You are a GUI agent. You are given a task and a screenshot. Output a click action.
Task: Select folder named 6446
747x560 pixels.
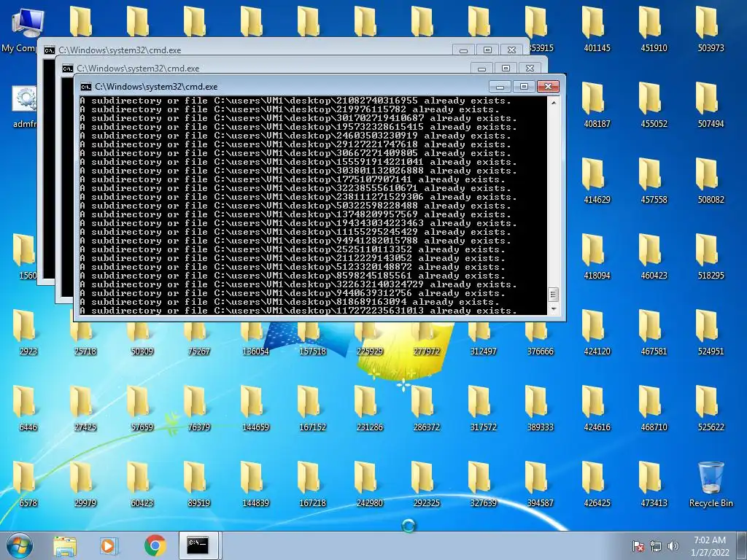pos(28,408)
